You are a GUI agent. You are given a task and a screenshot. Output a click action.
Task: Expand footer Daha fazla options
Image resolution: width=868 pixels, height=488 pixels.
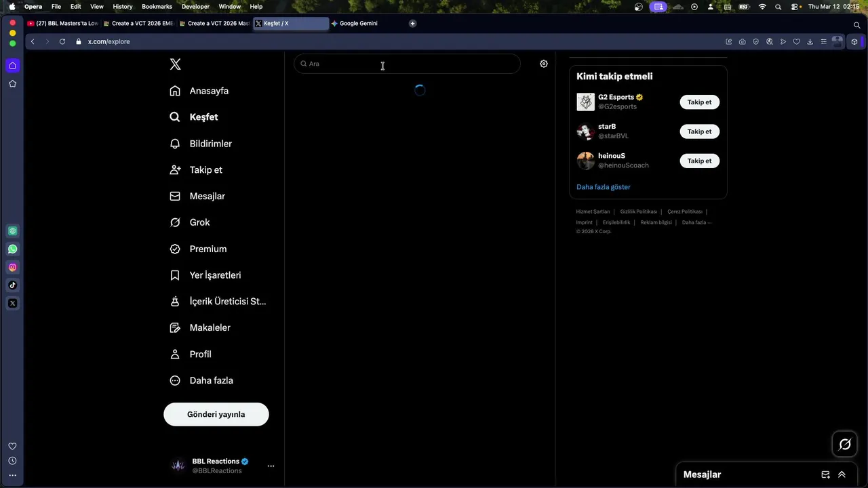pos(696,222)
